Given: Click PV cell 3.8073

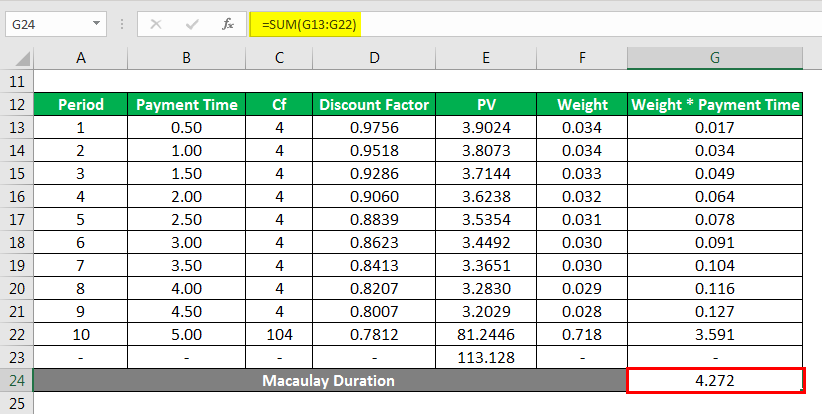Looking at the screenshot, I should pyautogui.click(x=486, y=150).
